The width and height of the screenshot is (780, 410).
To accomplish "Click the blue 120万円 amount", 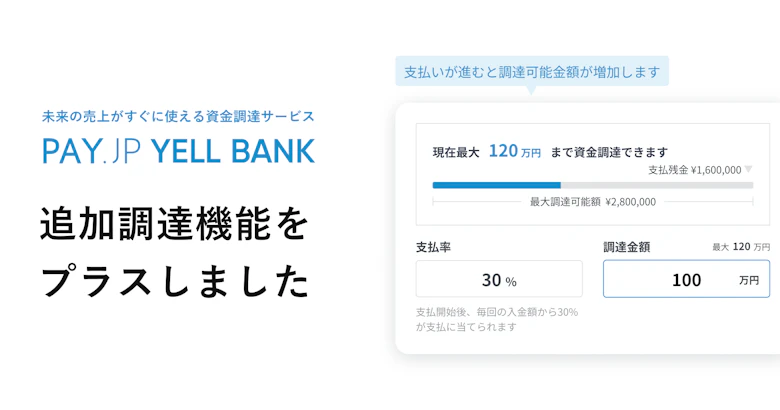I will click(515, 151).
